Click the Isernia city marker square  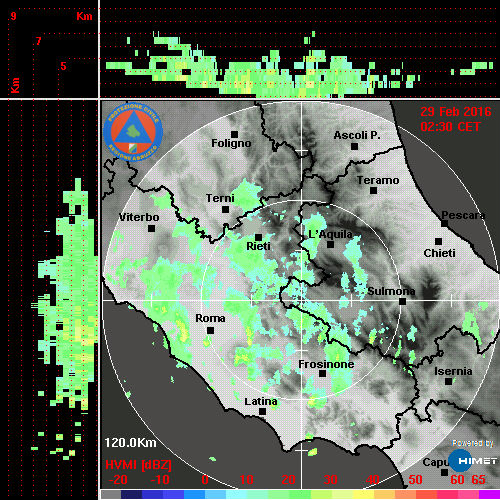pos(449,381)
